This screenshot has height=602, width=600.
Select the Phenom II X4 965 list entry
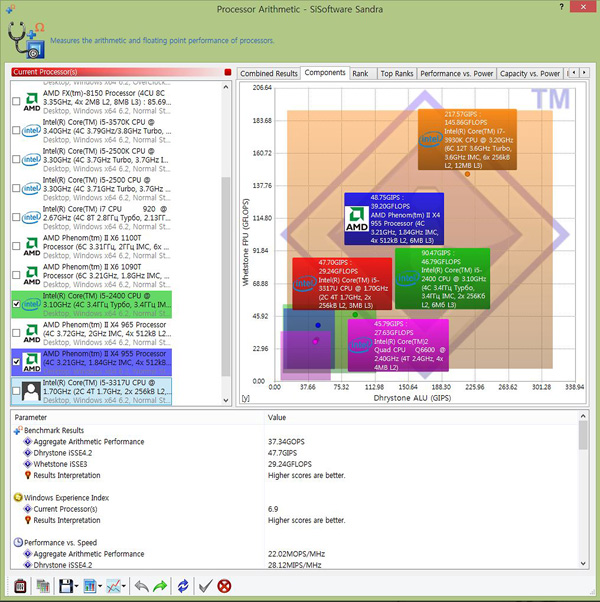[92, 333]
